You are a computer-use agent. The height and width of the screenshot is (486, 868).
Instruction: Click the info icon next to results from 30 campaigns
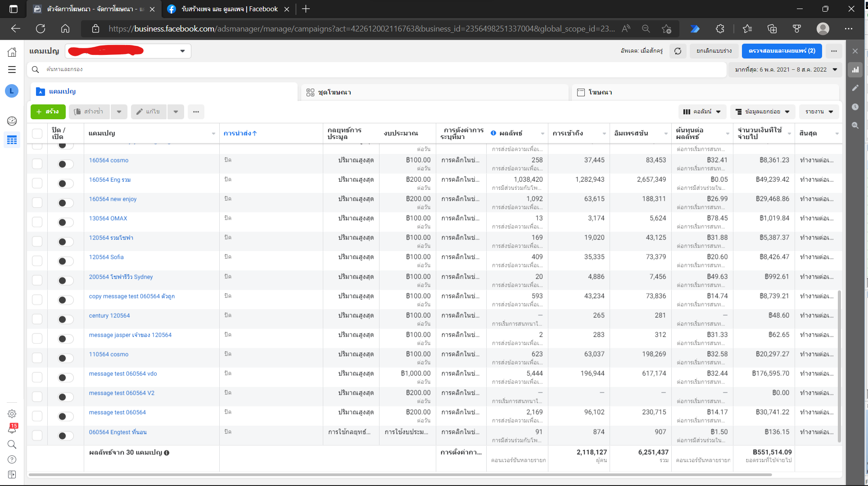point(167,453)
